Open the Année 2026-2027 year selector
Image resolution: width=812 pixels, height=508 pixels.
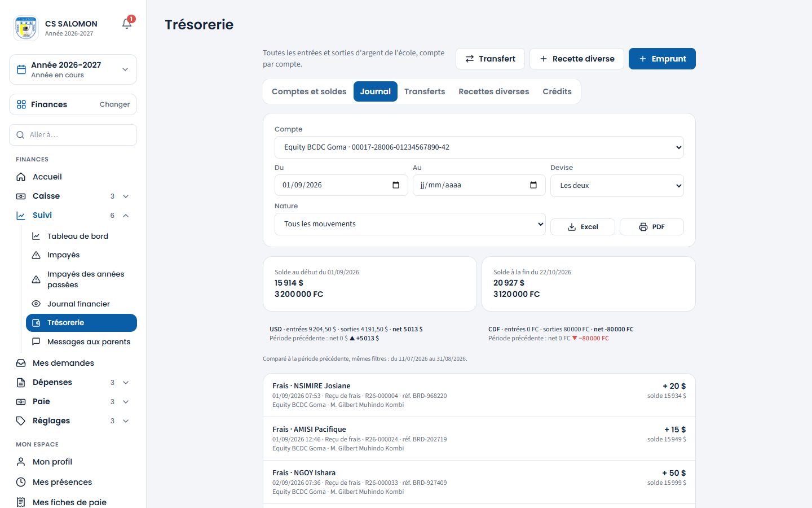point(73,69)
